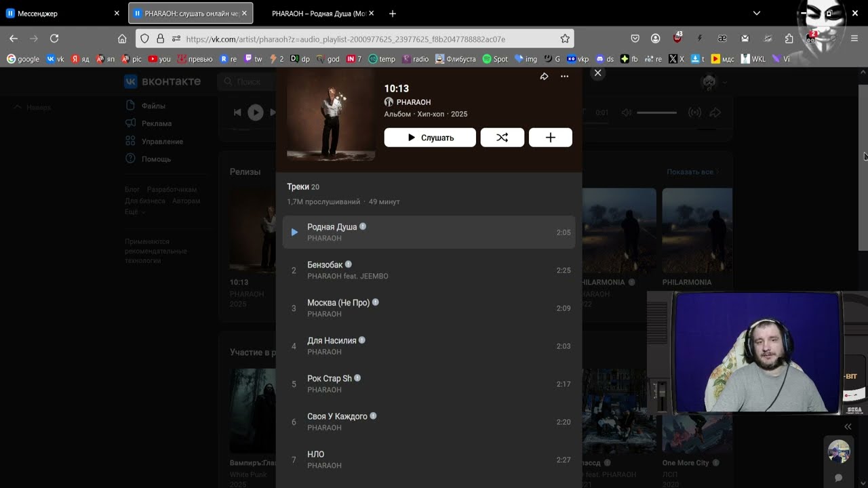Image resolution: width=868 pixels, height=488 pixels.
Task: Click the explicit badge next to Москва (Не Про)
Action: (x=376, y=302)
